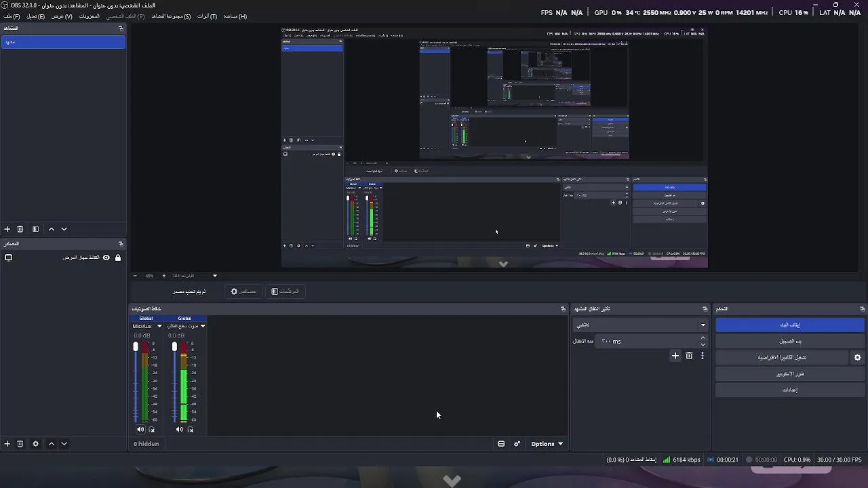Zoom out the preview with the minus icon
This screenshot has height=488, width=868.
[135, 276]
